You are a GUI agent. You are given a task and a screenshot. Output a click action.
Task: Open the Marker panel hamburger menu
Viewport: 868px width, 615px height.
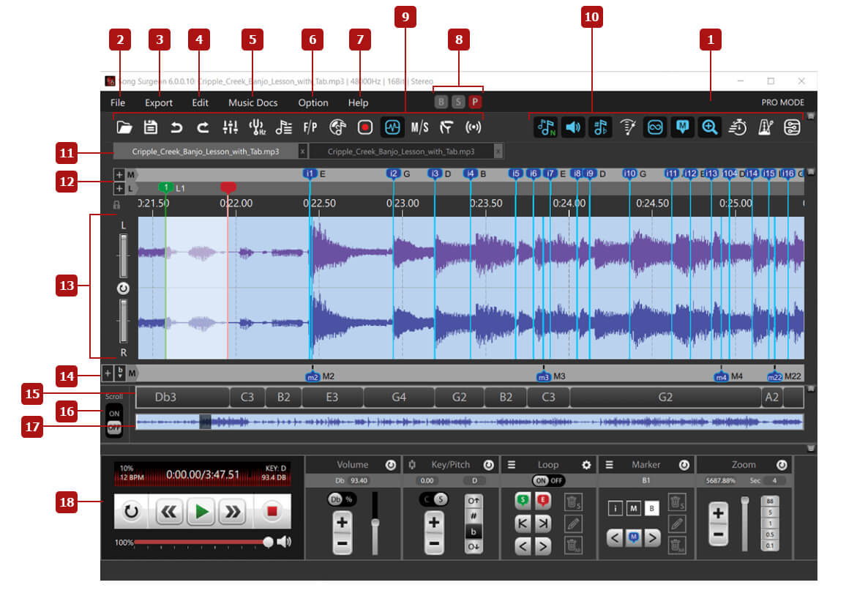click(x=609, y=465)
